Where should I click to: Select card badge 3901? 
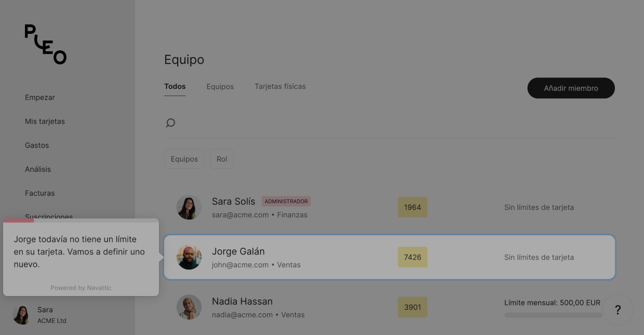click(412, 307)
